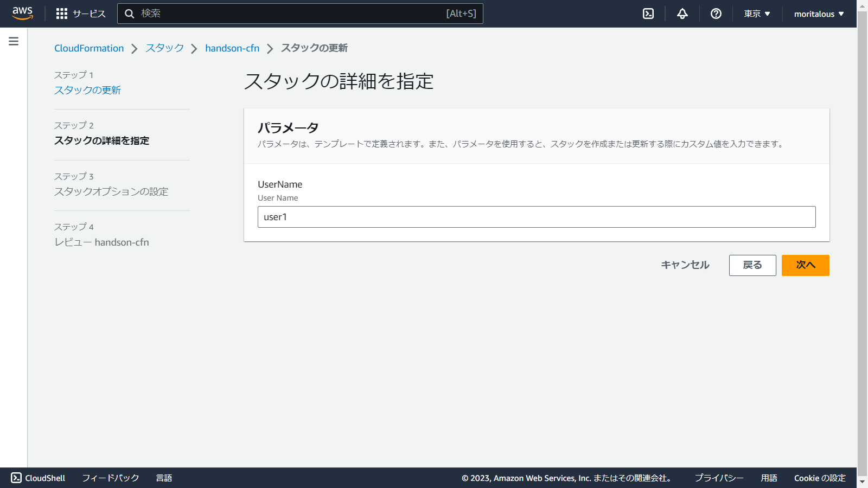Viewport: 868px width, 488px height.
Task: Click the magnifier icon in the search bar
Action: click(x=130, y=14)
